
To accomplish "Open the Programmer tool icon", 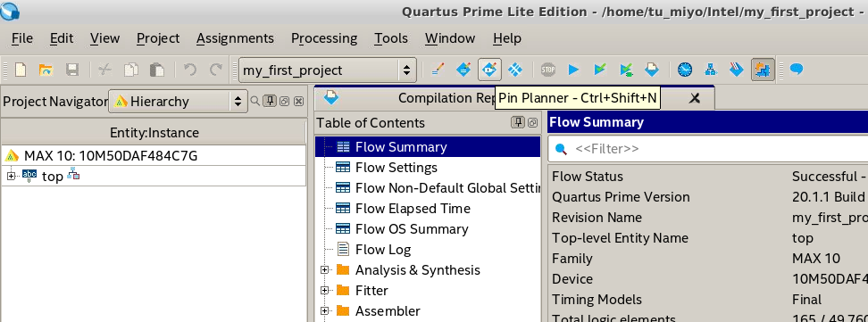I will pos(736,70).
